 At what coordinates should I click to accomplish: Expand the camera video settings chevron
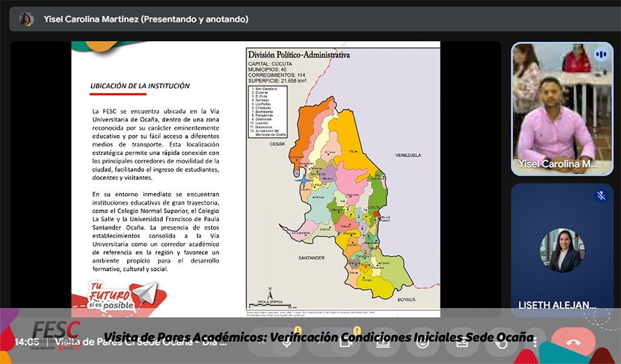click(321, 342)
